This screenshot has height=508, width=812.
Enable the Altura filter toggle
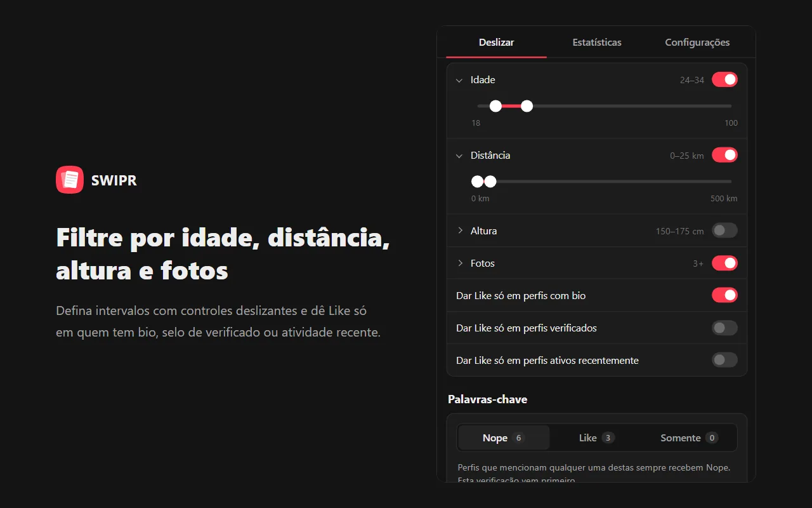click(x=724, y=231)
